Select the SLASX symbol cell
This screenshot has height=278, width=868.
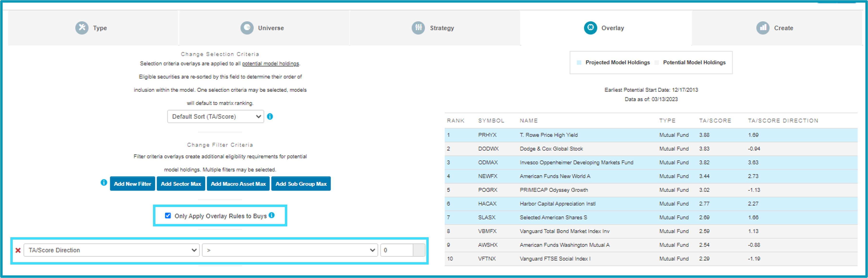[x=487, y=218]
